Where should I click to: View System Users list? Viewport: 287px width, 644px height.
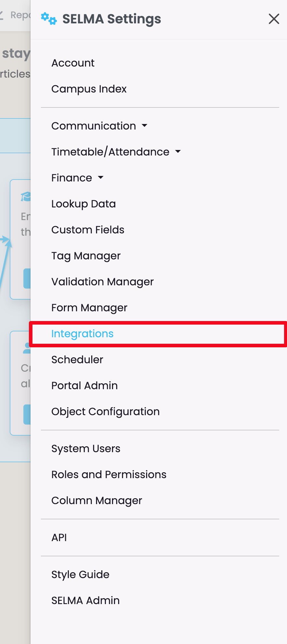coord(86,449)
